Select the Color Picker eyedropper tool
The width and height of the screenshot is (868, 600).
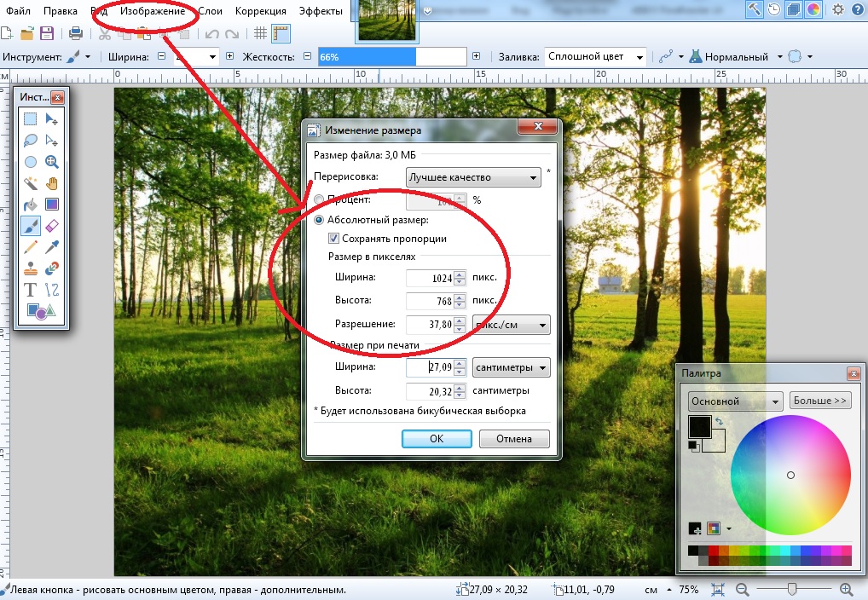pyautogui.click(x=51, y=247)
